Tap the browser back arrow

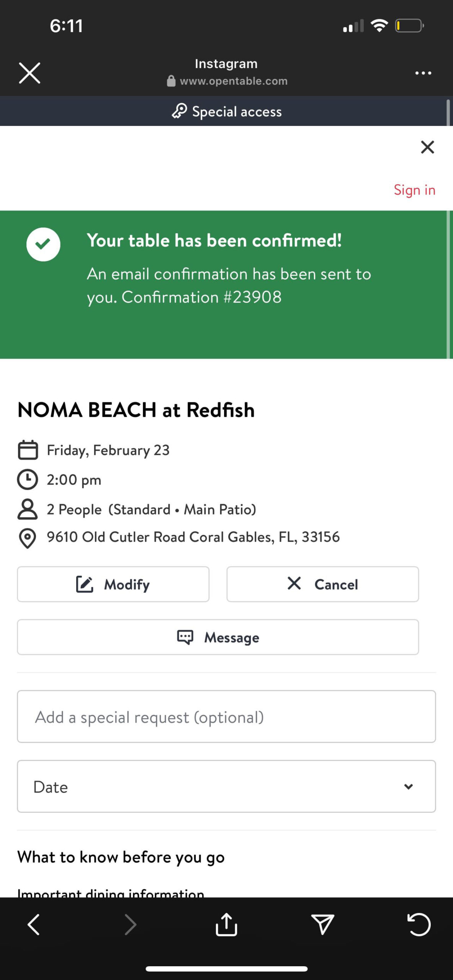(34, 925)
